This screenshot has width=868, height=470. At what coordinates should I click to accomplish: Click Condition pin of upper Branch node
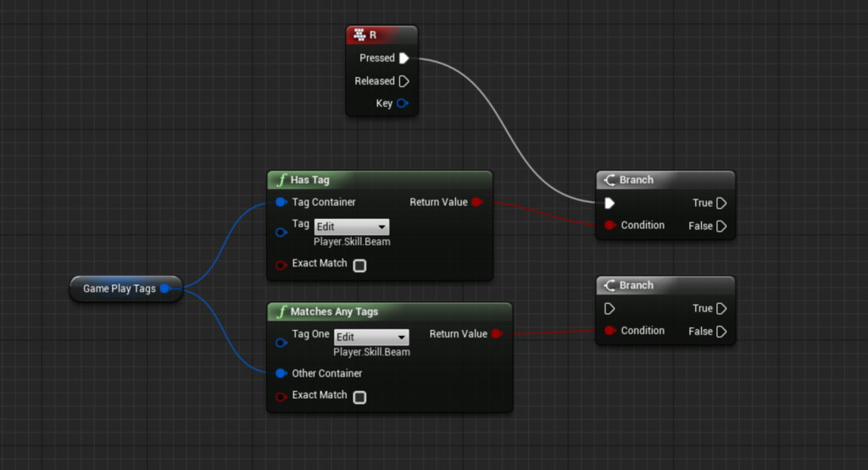pos(610,225)
